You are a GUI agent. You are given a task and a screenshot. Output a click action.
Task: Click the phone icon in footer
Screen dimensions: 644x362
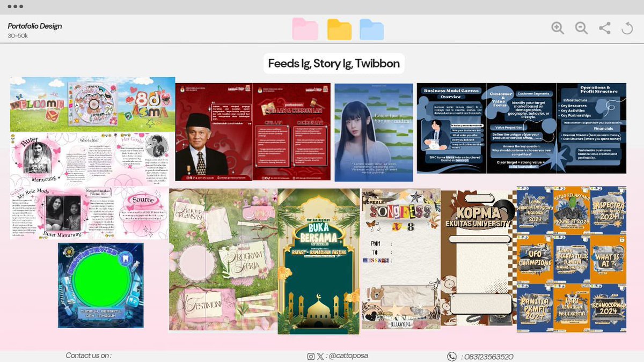click(452, 357)
